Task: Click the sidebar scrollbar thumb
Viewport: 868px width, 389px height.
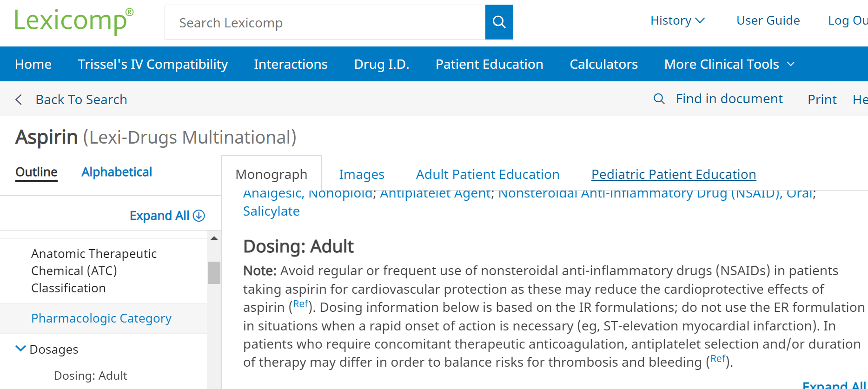Action: pyautogui.click(x=214, y=272)
